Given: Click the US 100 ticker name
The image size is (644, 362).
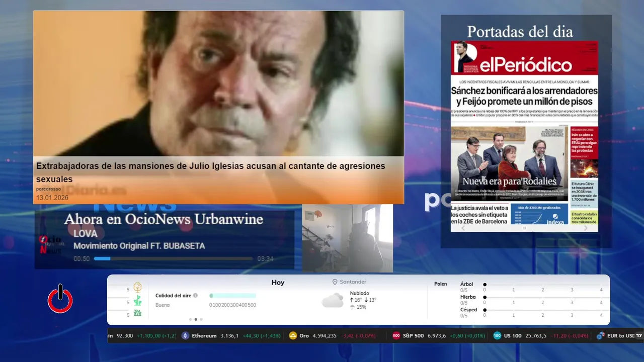Looking at the screenshot, I should pos(514,336).
